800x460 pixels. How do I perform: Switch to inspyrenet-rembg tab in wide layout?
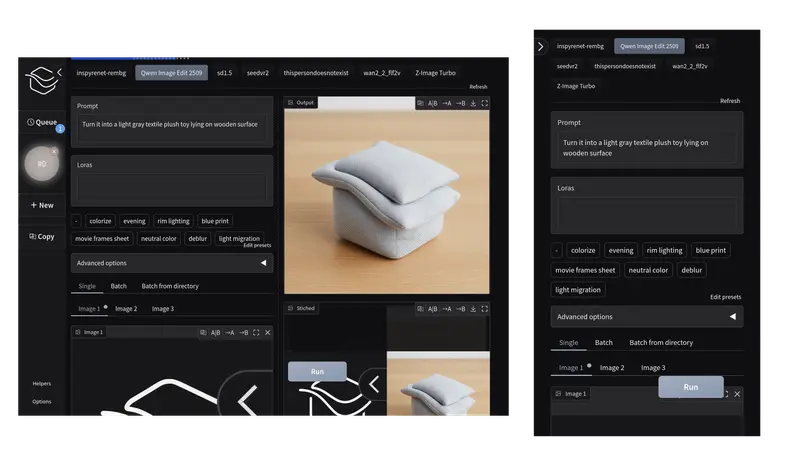click(101, 73)
